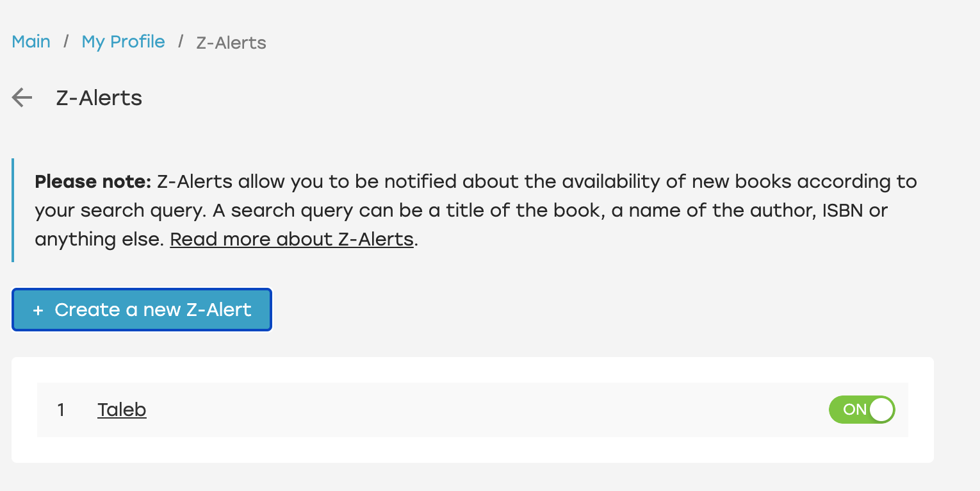Go to Main in the breadcrumb

(x=31, y=42)
